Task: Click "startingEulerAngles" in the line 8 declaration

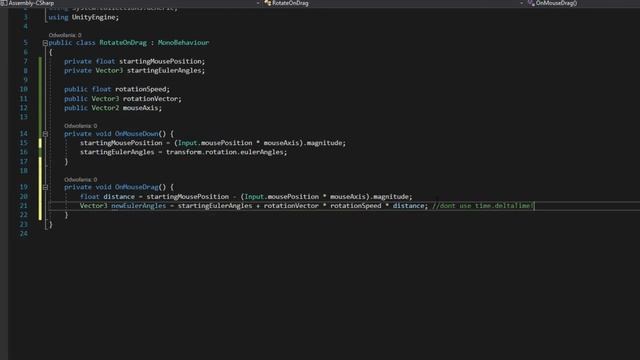Action: point(164,71)
